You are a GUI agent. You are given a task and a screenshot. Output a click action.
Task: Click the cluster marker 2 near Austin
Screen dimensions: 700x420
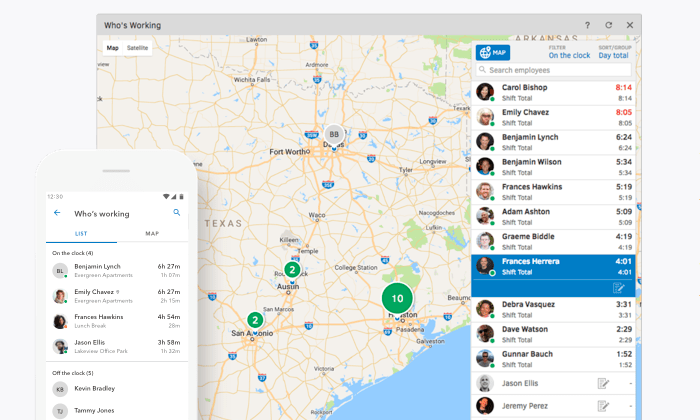[x=292, y=270]
